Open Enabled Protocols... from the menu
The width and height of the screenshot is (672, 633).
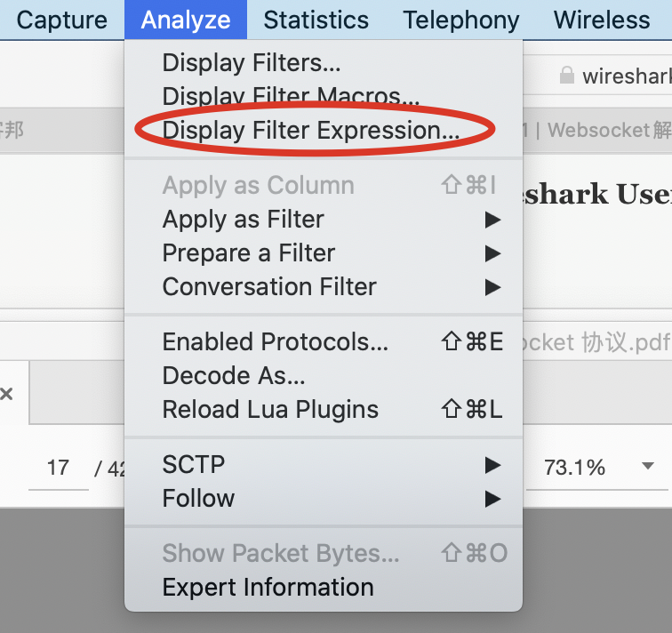point(276,342)
